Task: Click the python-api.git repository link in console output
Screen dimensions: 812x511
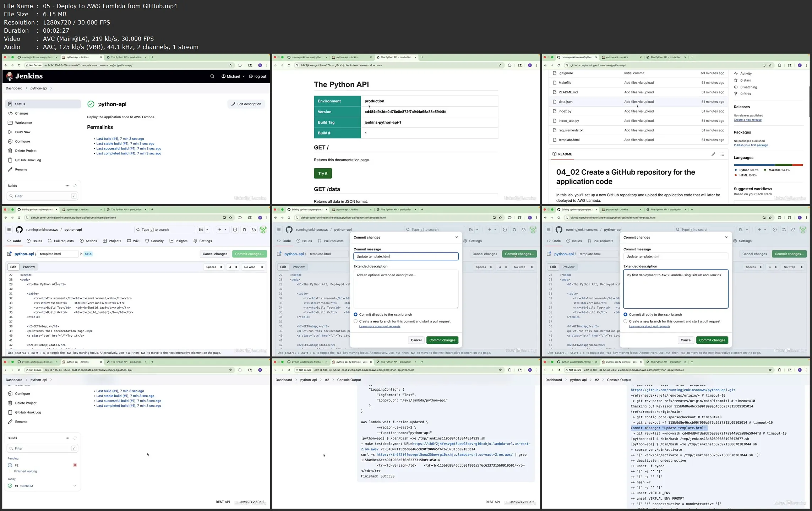Action: coord(682,390)
